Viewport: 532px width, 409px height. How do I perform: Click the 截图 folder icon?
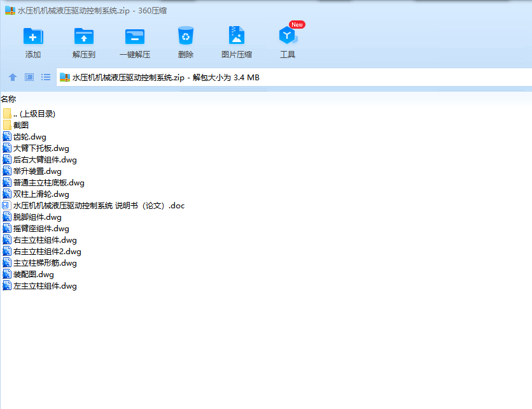(x=7, y=126)
